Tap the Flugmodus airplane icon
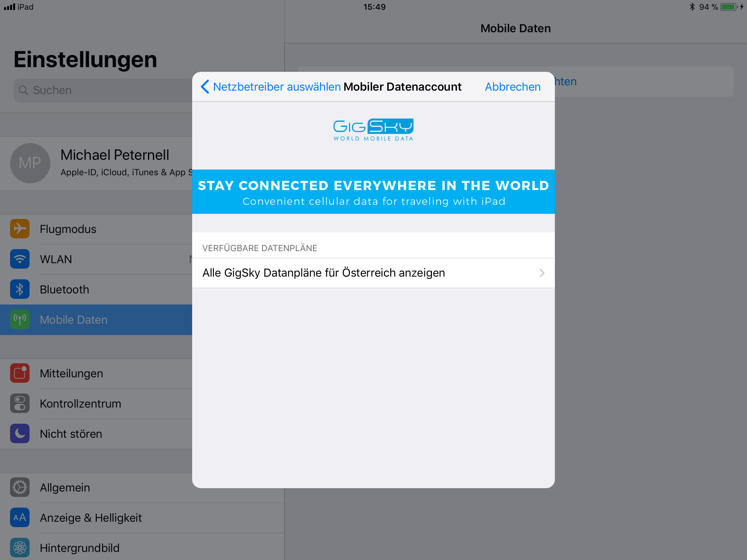The width and height of the screenshot is (747, 560). click(19, 229)
